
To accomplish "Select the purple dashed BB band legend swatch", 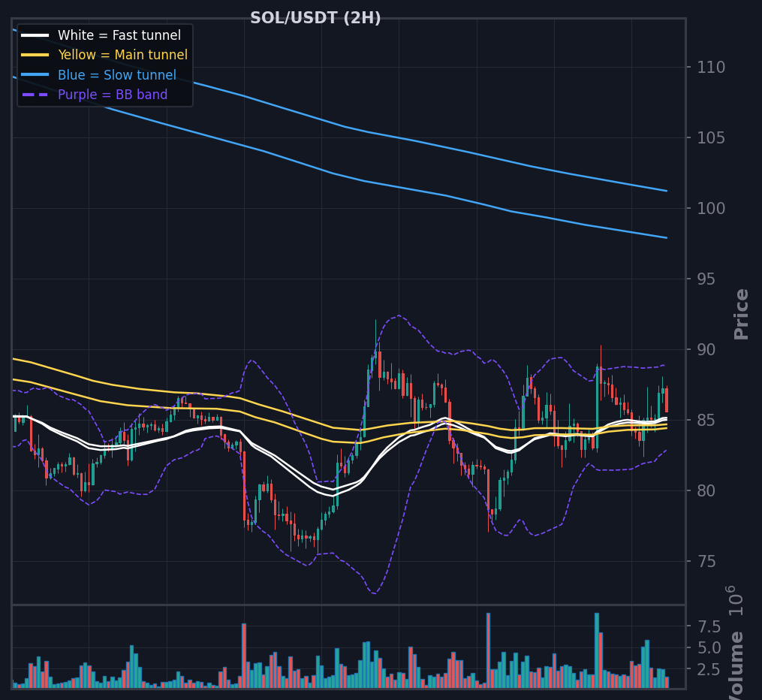I will coord(35,95).
